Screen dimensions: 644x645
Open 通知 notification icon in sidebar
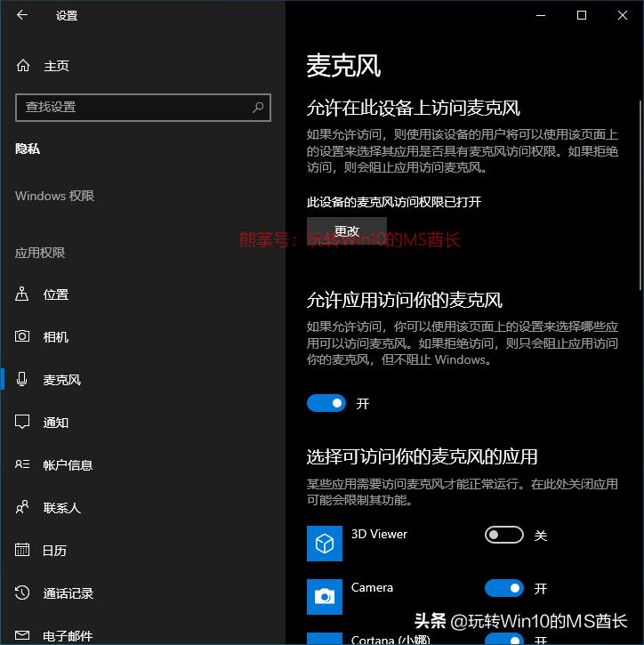point(22,422)
